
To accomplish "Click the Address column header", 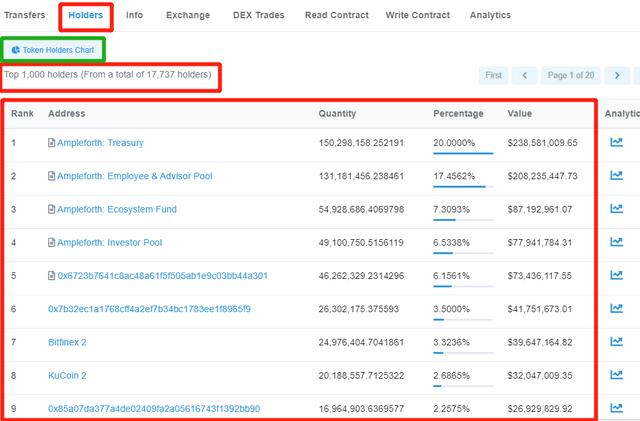I will [x=67, y=114].
